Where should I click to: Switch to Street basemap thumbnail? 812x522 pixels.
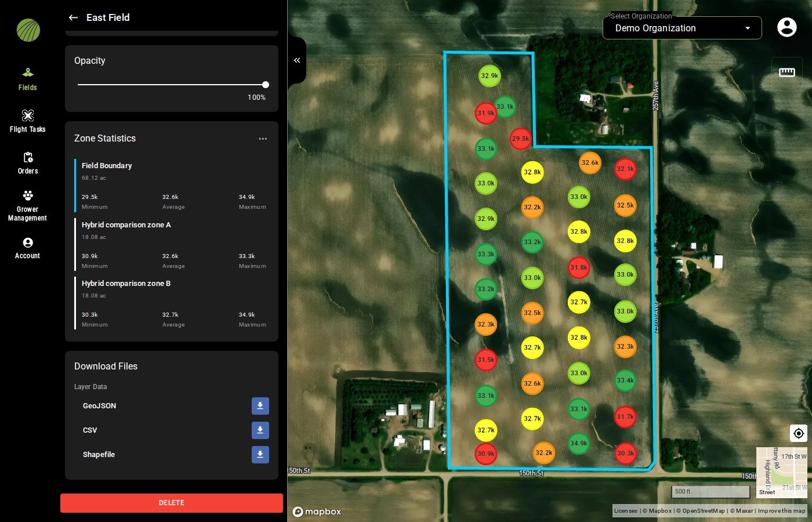[x=781, y=472]
